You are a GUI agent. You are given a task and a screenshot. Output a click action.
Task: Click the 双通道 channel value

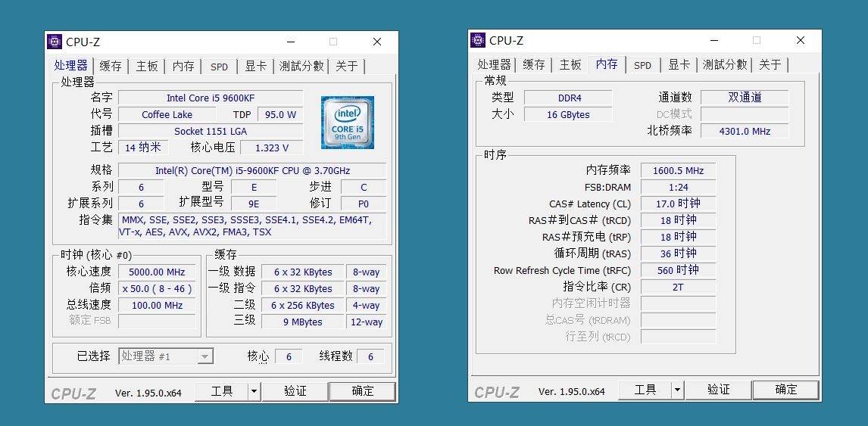[745, 98]
